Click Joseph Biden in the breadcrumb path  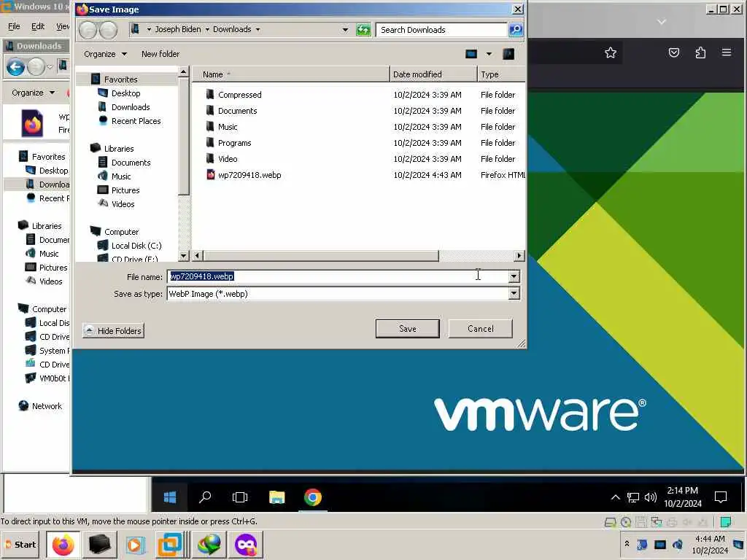[178, 29]
